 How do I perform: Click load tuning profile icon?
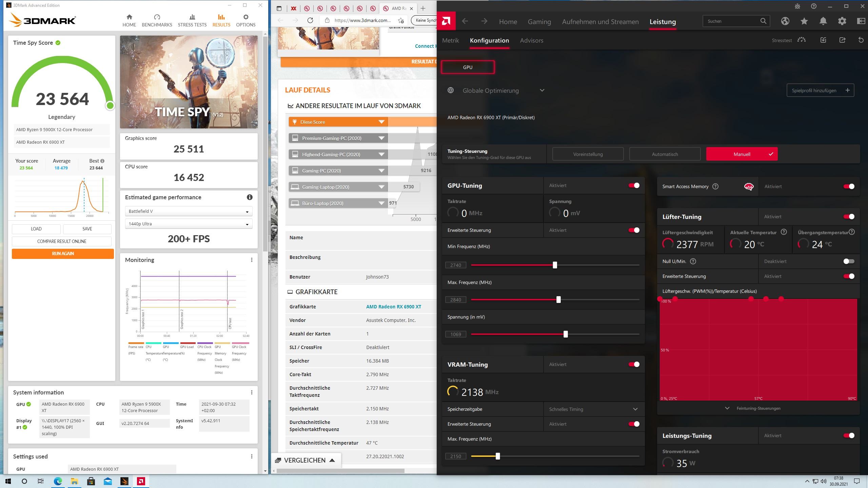pos(823,40)
